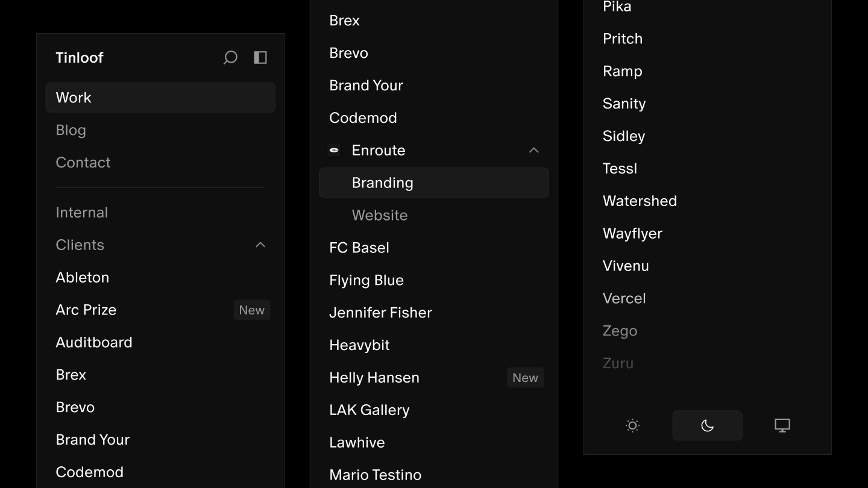This screenshot has height=488, width=868.
Task: Select Branding under Enroute
Action: point(383,183)
